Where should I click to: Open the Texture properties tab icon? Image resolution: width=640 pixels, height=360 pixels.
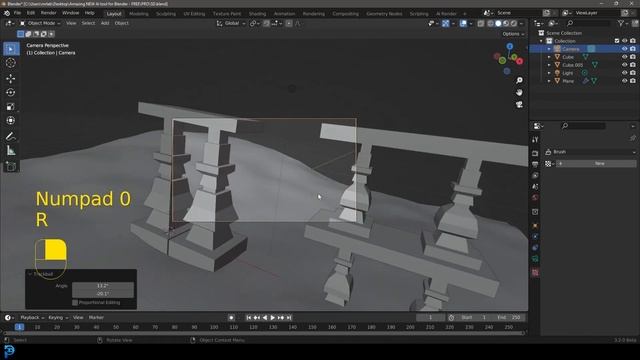(x=535, y=273)
